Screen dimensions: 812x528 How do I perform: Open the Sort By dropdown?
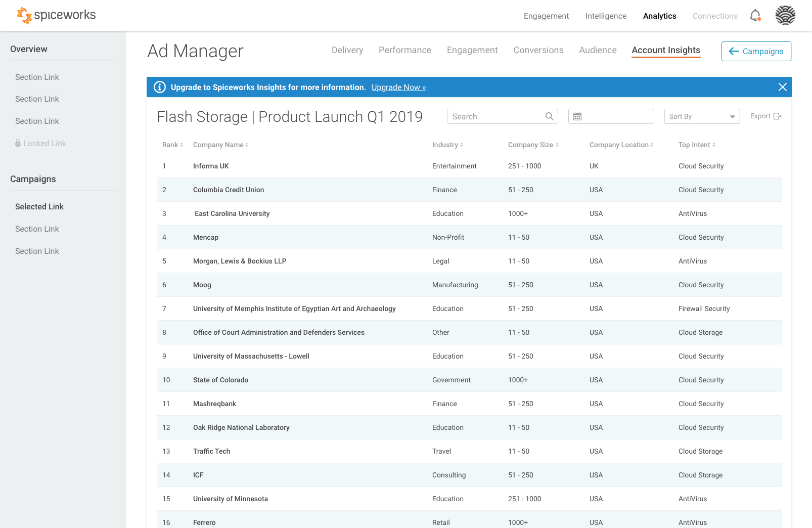coord(702,116)
